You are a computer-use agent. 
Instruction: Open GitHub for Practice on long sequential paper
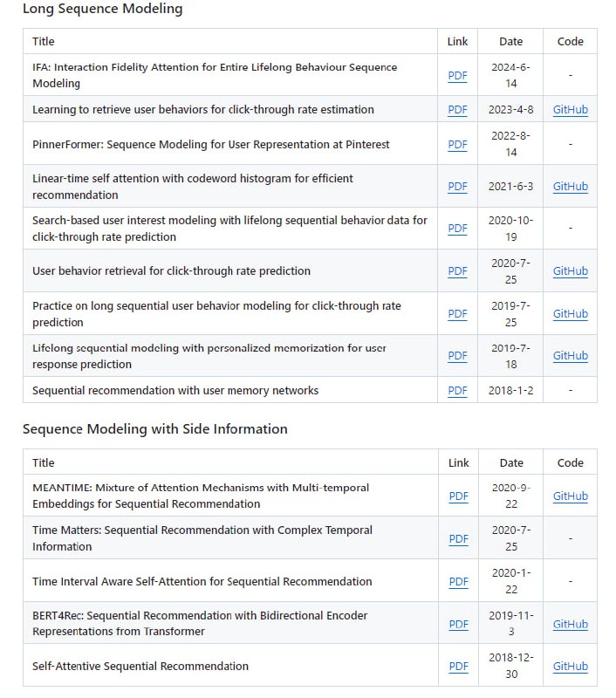tap(570, 314)
